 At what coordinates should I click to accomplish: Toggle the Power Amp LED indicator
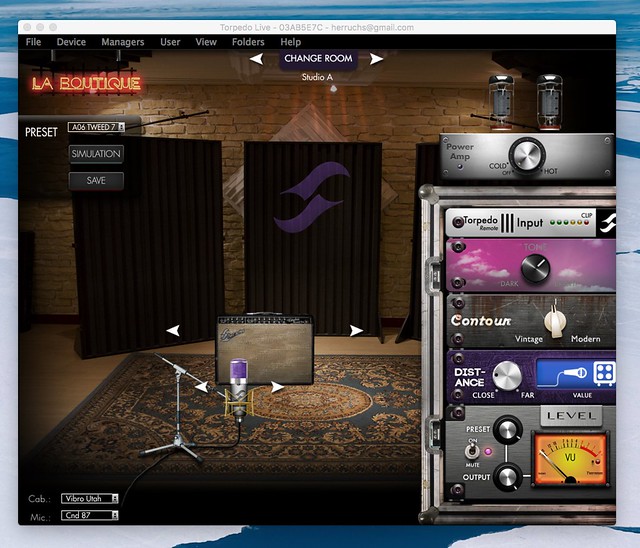click(460, 167)
